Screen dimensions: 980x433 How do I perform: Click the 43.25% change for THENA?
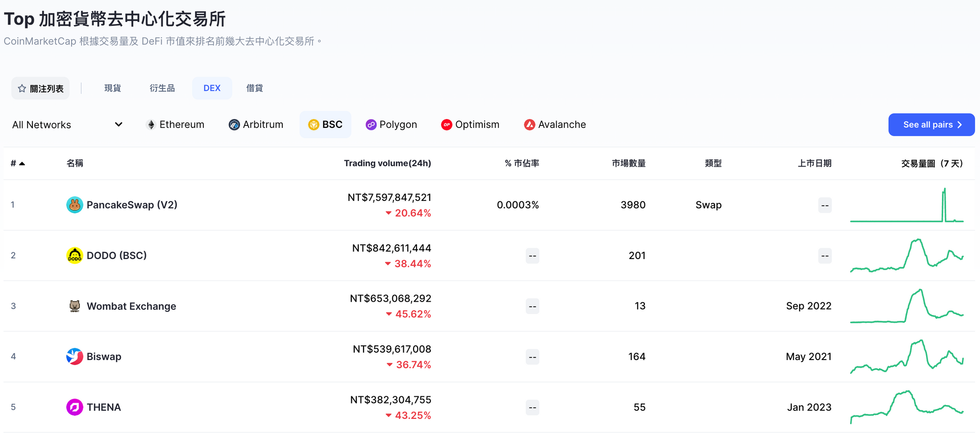[x=409, y=415]
